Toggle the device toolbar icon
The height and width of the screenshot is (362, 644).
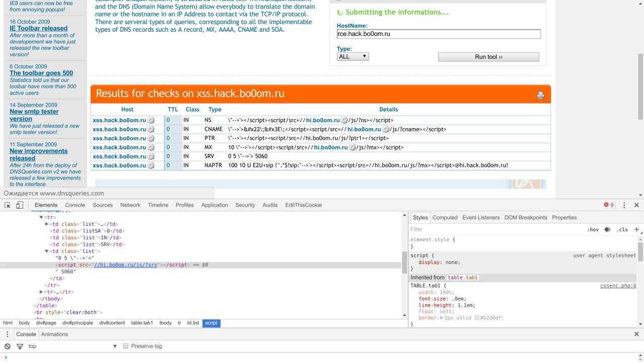coord(20,205)
